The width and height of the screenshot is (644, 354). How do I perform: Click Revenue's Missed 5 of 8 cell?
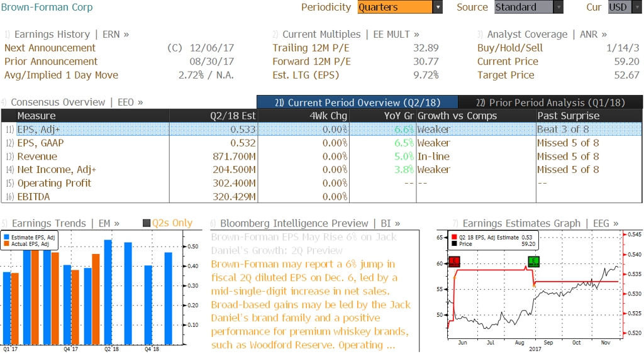point(568,157)
